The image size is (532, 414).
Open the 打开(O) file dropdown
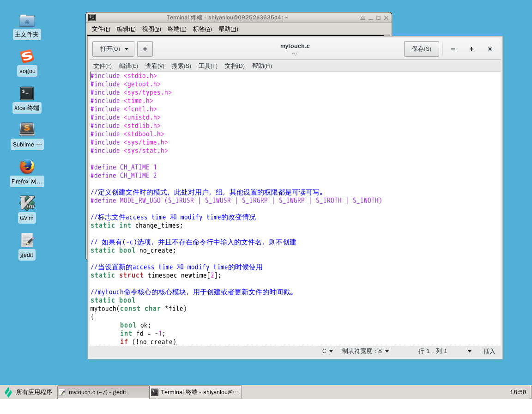tap(113, 49)
